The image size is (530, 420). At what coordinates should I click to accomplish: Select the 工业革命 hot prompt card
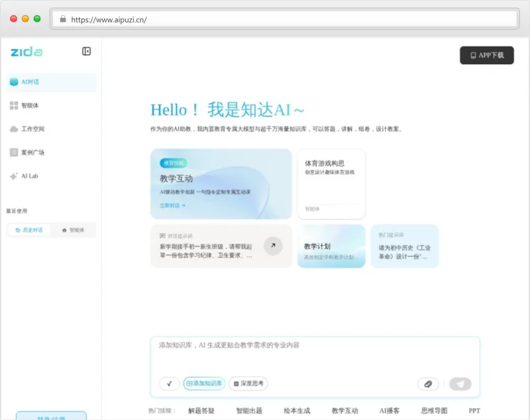(x=405, y=246)
